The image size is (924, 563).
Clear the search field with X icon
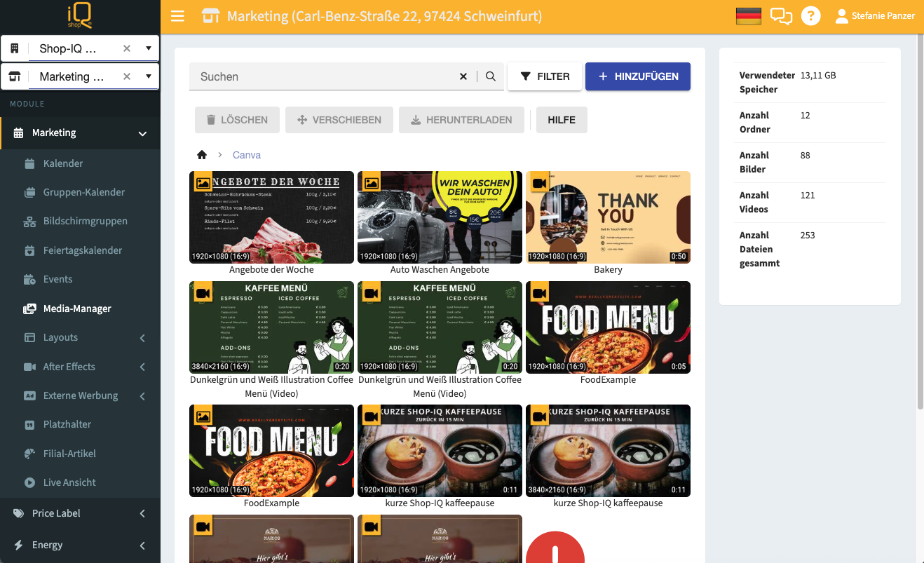463,76
